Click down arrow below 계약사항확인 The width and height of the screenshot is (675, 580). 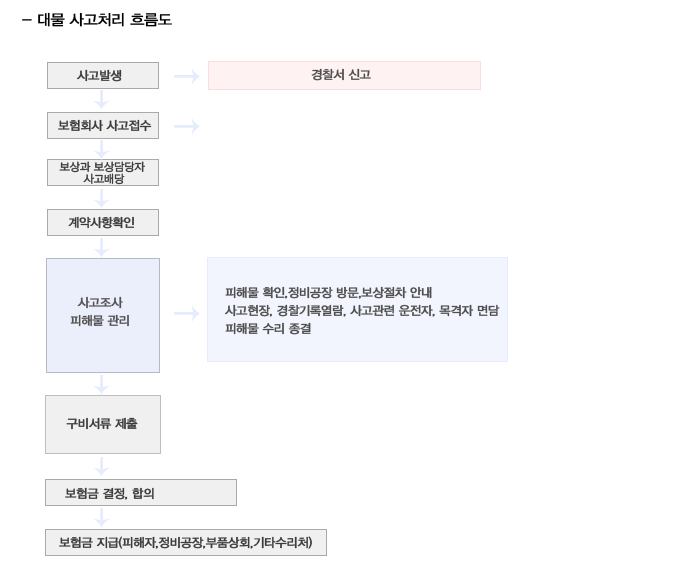point(102,247)
